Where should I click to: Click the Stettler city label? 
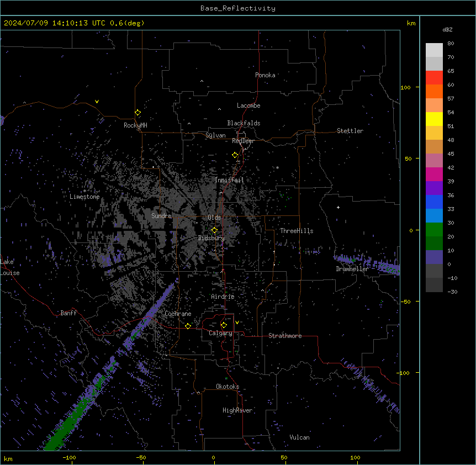click(350, 131)
